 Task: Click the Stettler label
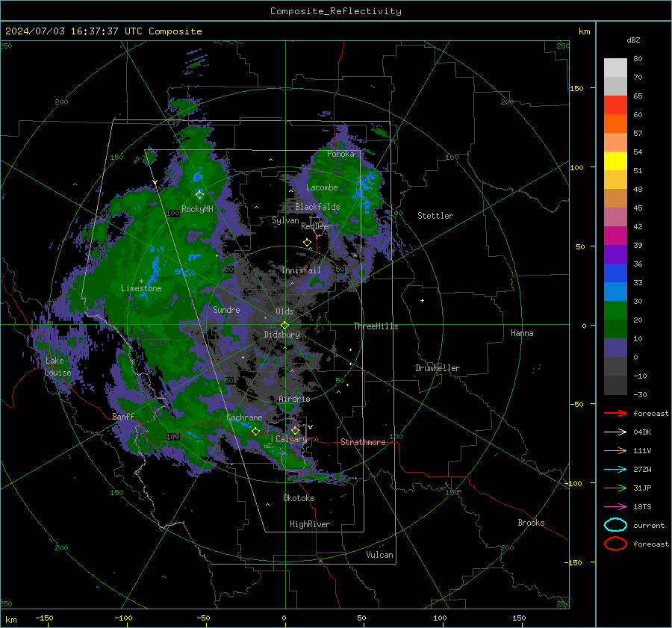(435, 216)
